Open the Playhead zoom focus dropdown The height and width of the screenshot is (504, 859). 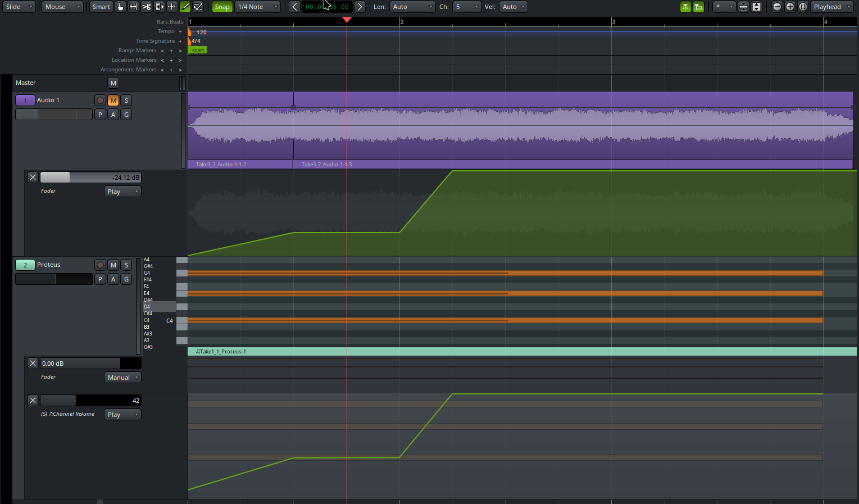[831, 7]
